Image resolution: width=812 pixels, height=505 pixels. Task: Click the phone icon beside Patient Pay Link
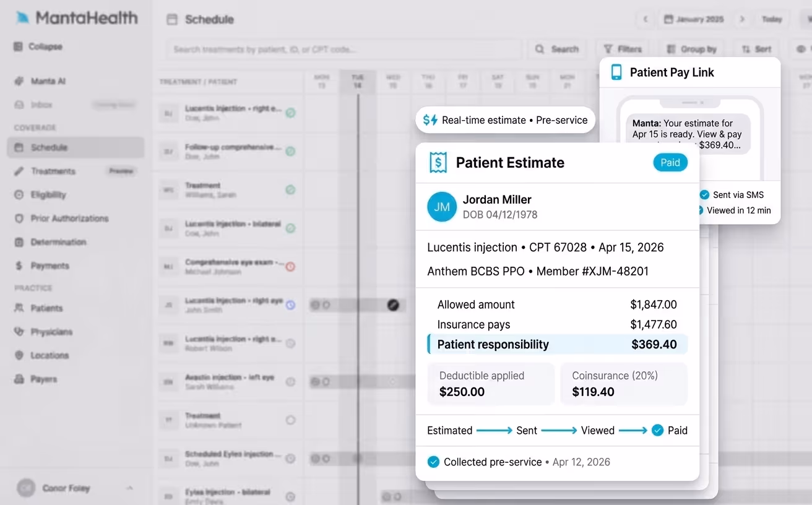click(616, 72)
